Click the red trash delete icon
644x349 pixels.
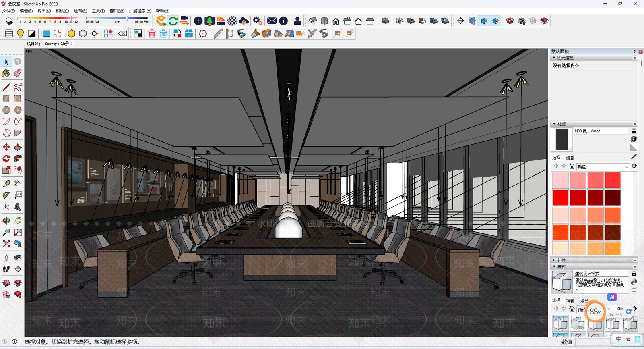[x=152, y=34]
